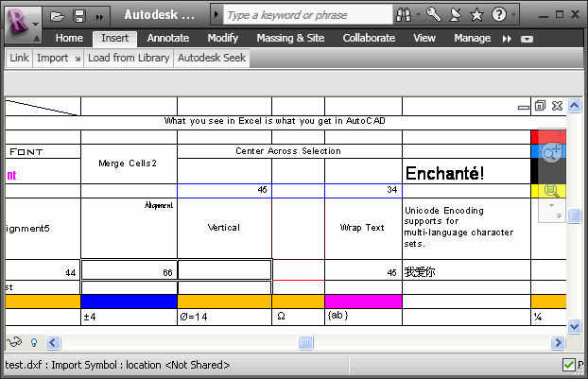The width and height of the screenshot is (588, 379).
Task: Click the '{ab}' cell
Action: pyautogui.click(x=363, y=318)
